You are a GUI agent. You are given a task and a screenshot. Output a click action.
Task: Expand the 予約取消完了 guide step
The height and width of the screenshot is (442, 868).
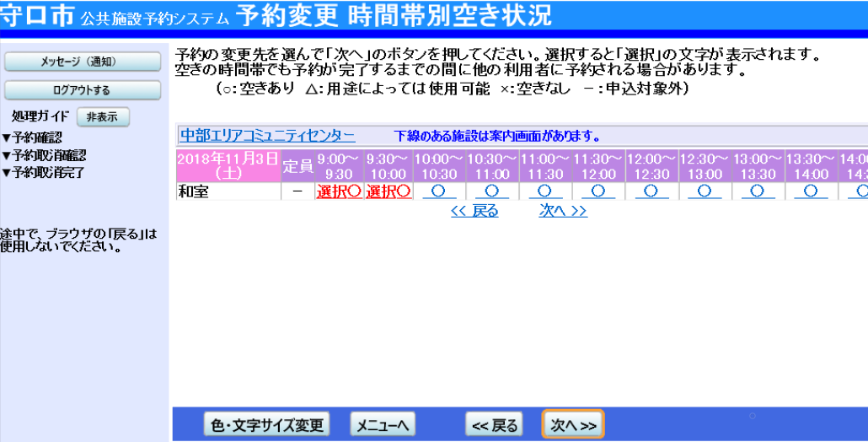click(44, 173)
